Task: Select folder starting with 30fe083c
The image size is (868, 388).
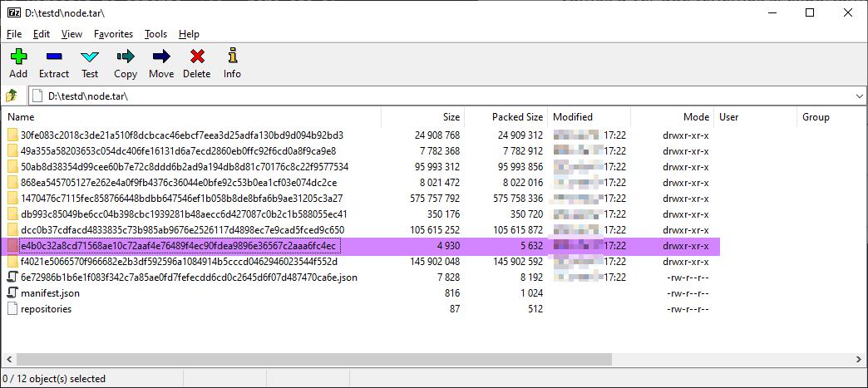Action: [181, 135]
